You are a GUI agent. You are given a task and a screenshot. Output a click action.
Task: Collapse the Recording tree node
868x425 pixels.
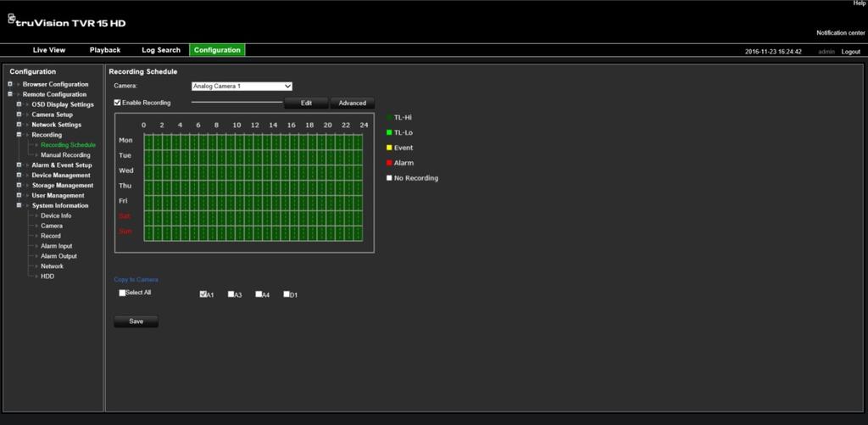(19, 135)
